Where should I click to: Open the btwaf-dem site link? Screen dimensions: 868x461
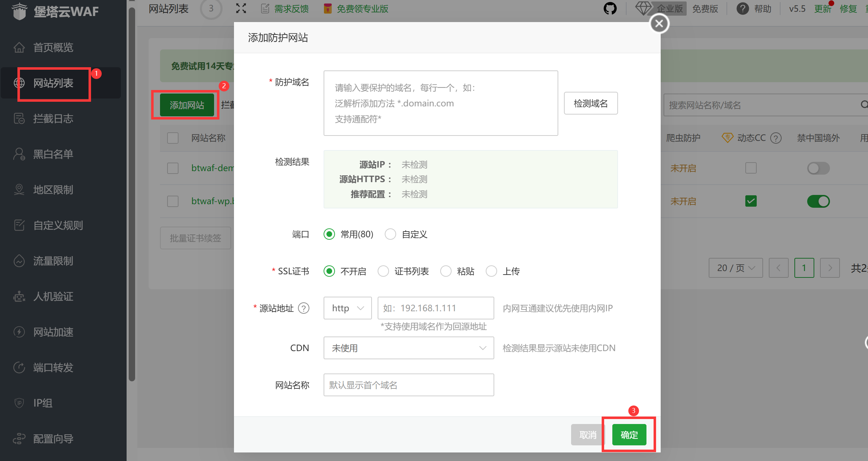tap(213, 168)
